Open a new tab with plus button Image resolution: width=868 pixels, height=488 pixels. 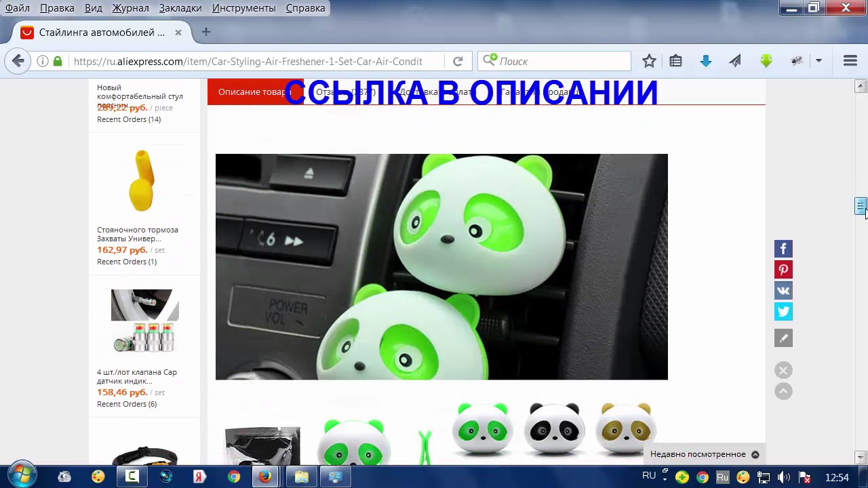coord(206,32)
